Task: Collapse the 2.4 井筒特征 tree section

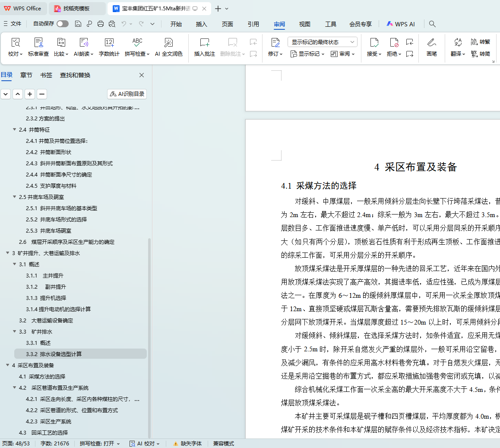Action: (15, 130)
